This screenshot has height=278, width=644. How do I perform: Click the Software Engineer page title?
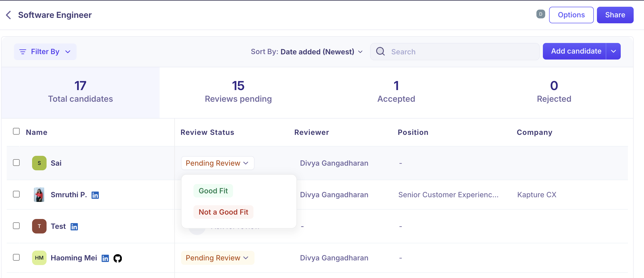click(x=55, y=15)
